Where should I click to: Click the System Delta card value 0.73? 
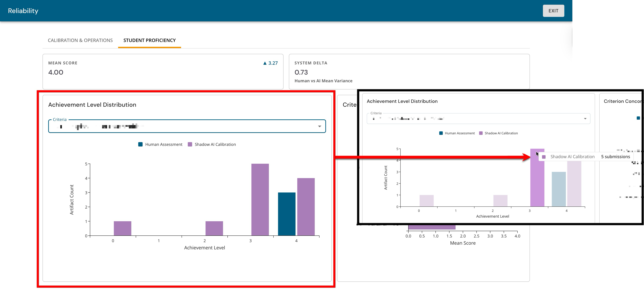coord(301,72)
